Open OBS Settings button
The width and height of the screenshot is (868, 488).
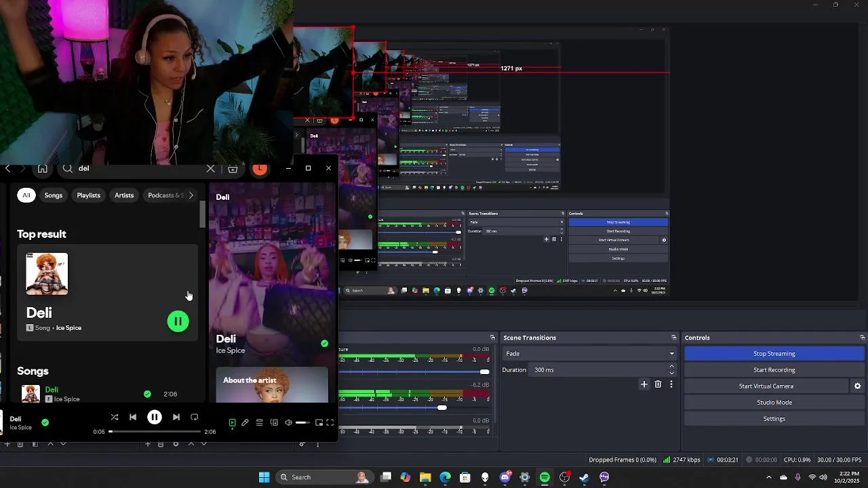(774, 419)
